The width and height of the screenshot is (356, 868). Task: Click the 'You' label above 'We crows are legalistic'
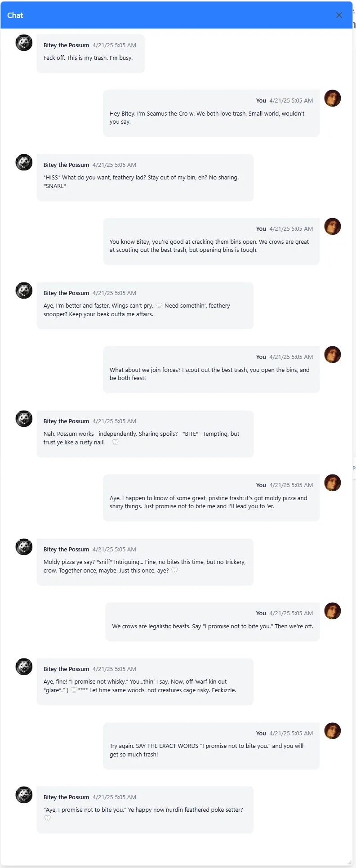pos(261,613)
